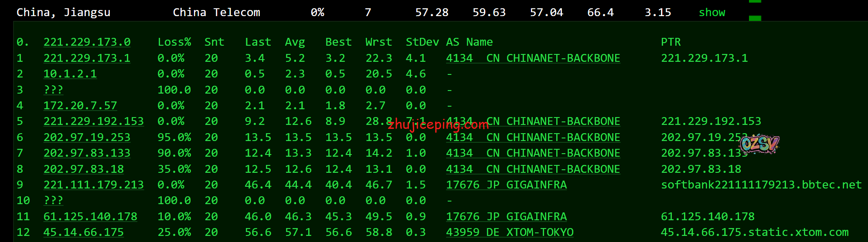Click the OZSV watermark logo
This screenshot has height=242, width=868.
click(x=759, y=145)
